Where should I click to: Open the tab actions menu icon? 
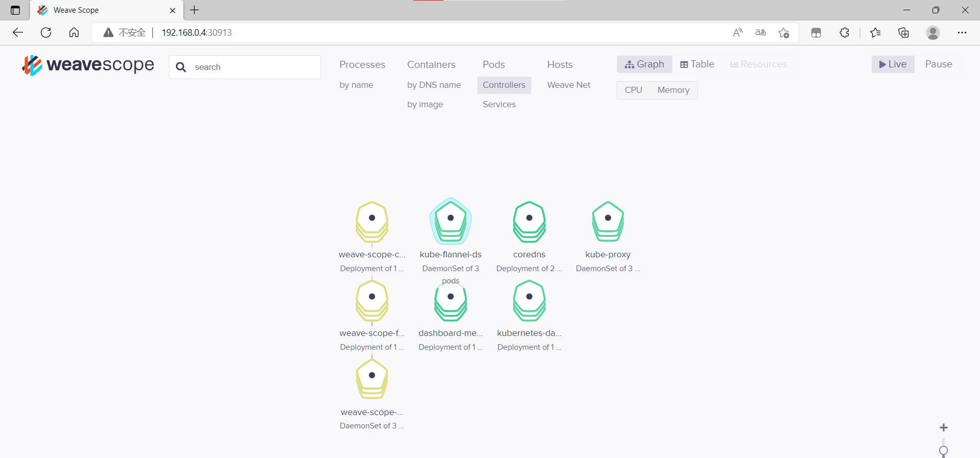point(15,10)
